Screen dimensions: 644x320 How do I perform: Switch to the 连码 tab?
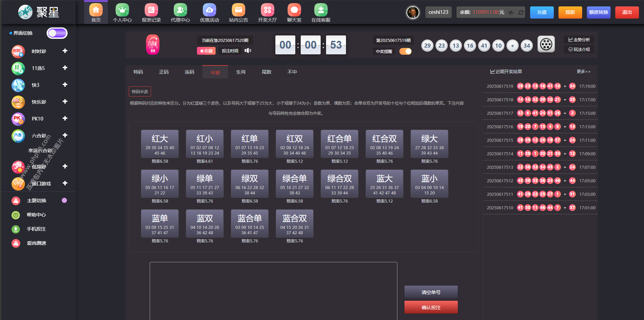point(189,72)
